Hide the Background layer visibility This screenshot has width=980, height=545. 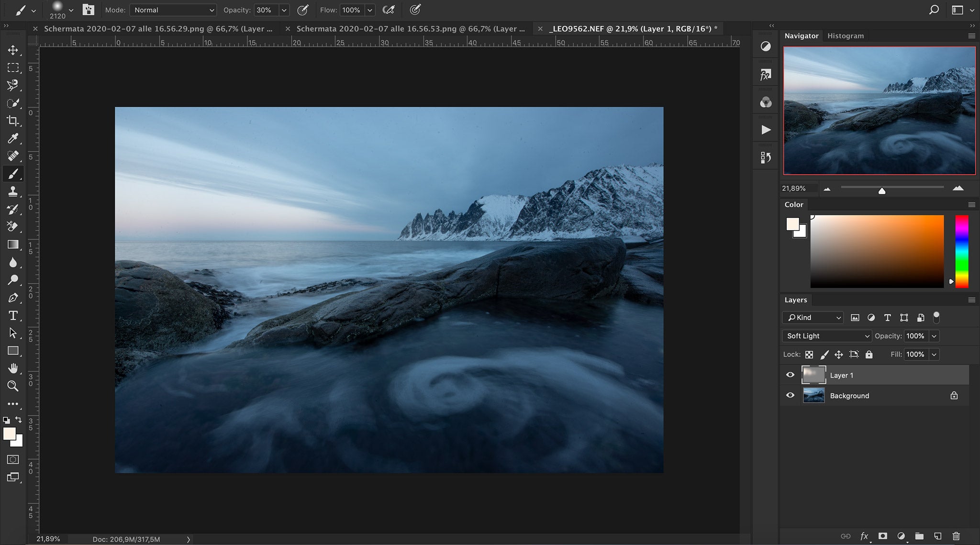click(x=790, y=395)
